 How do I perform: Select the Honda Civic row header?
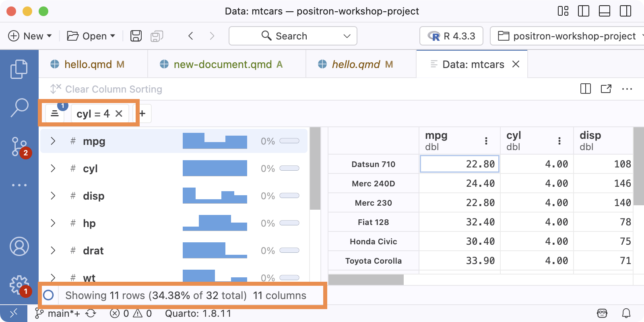374,242
